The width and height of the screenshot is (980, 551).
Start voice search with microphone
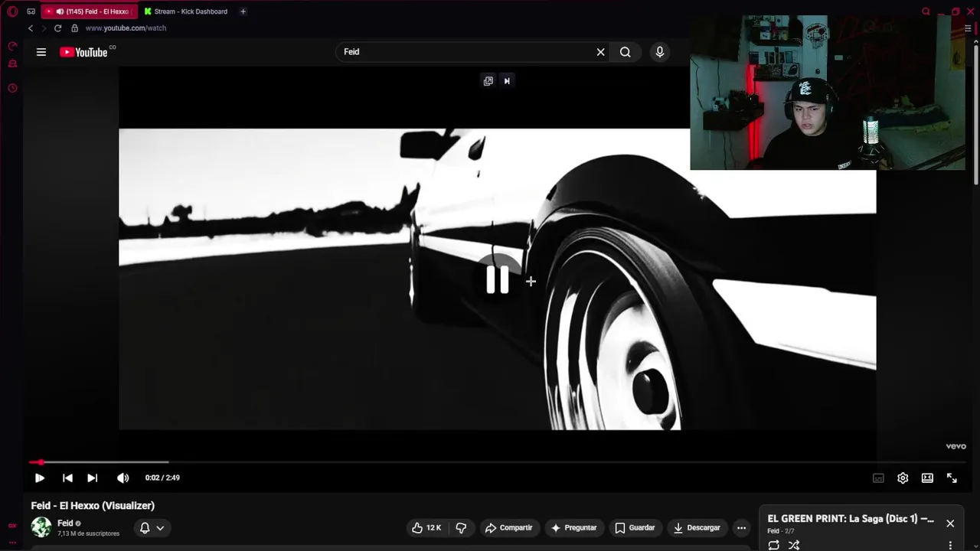point(660,52)
